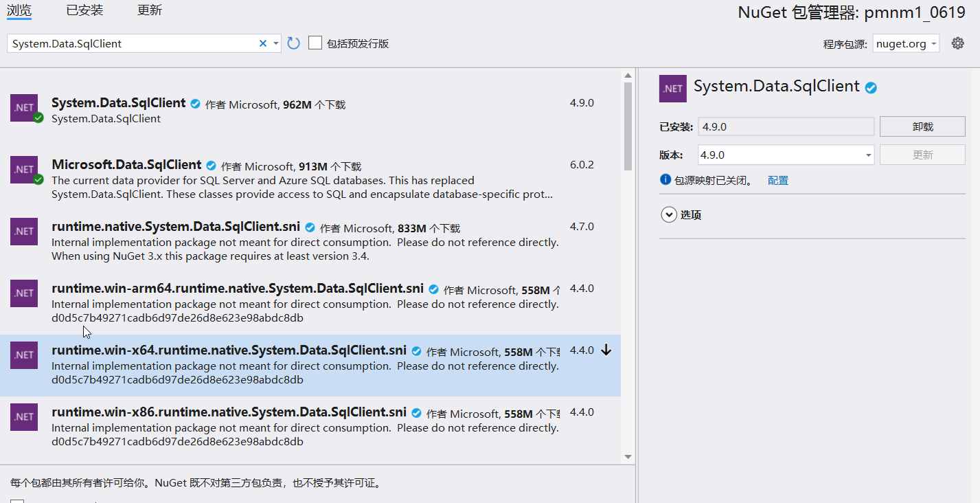Click installed checkmark on System.Data.SqlClient icon

point(38,118)
